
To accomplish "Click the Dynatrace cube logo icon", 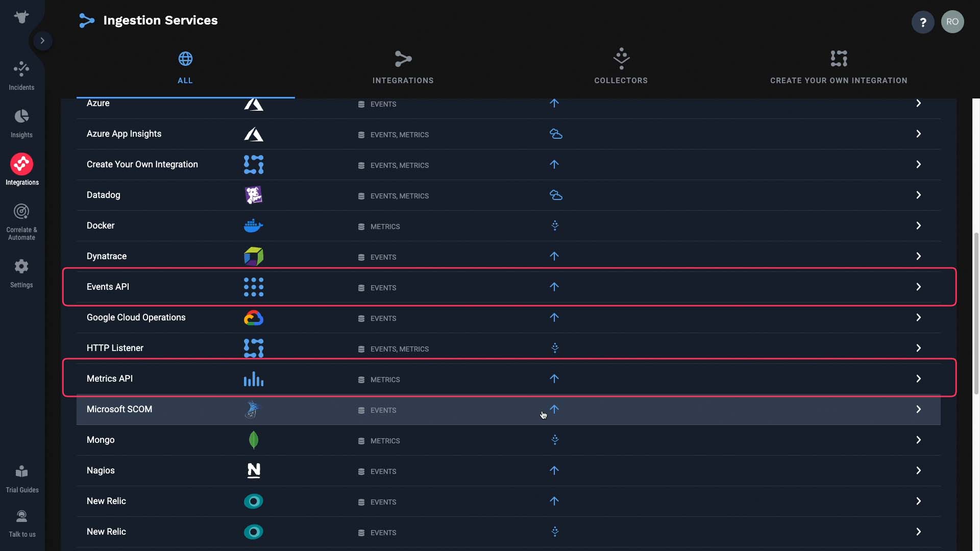I will (x=254, y=256).
